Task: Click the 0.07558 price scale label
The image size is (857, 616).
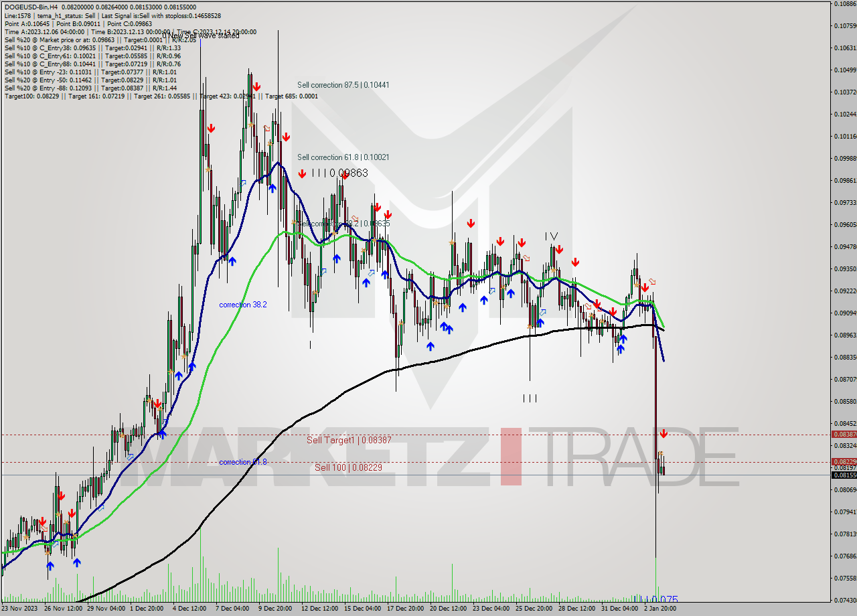Action: click(844, 578)
